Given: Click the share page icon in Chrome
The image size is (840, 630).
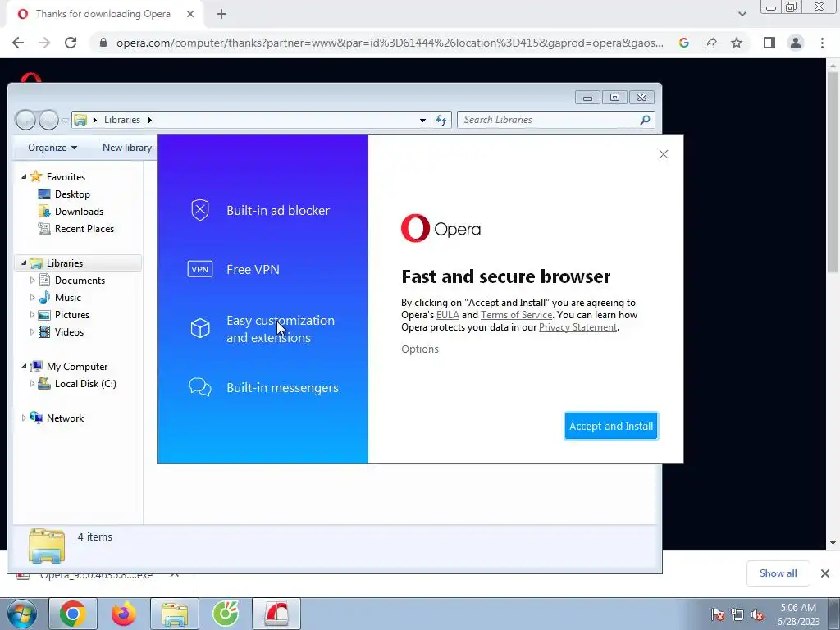Looking at the screenshot, I should (710, 43).
